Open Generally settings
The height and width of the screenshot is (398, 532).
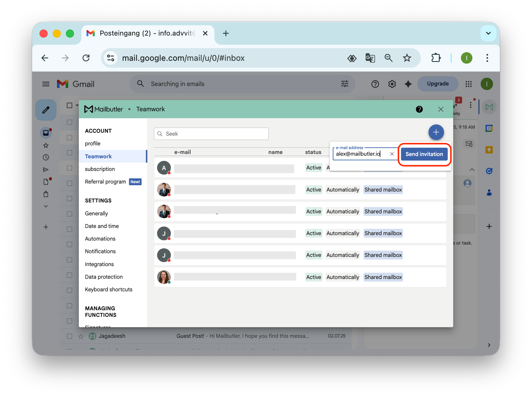coord(96,213)
